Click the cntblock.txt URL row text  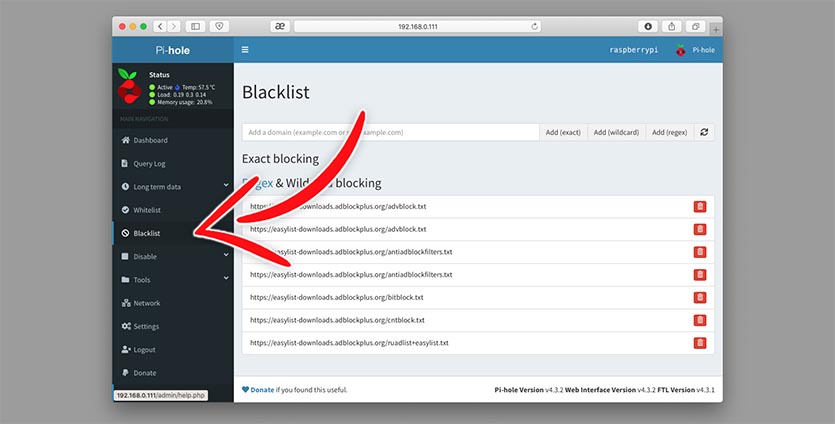point(337,320)
